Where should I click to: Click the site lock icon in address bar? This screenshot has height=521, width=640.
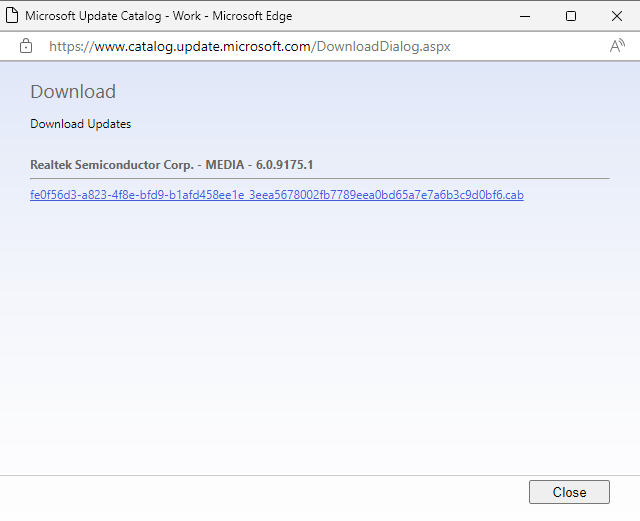pyautogui.click(x=26, y=46)
